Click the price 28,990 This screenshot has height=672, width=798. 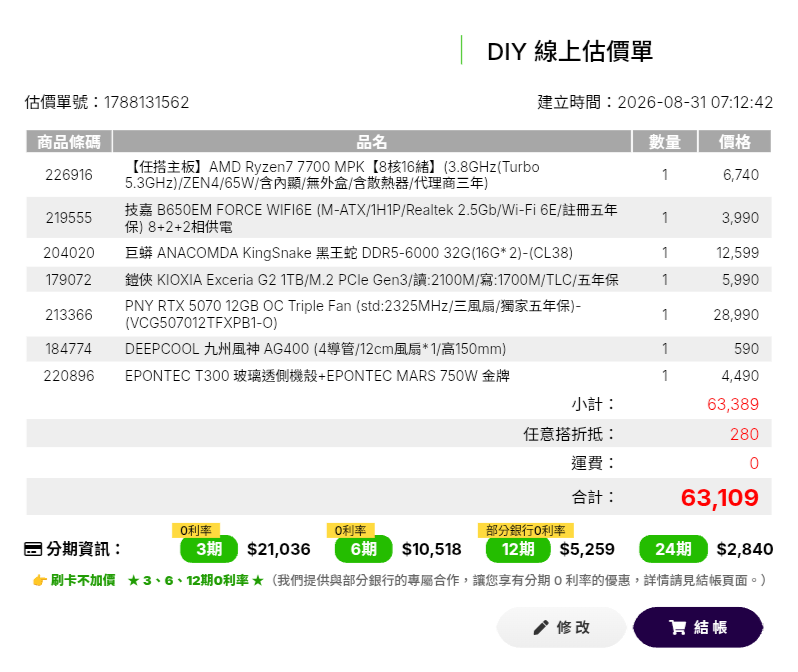736,315
